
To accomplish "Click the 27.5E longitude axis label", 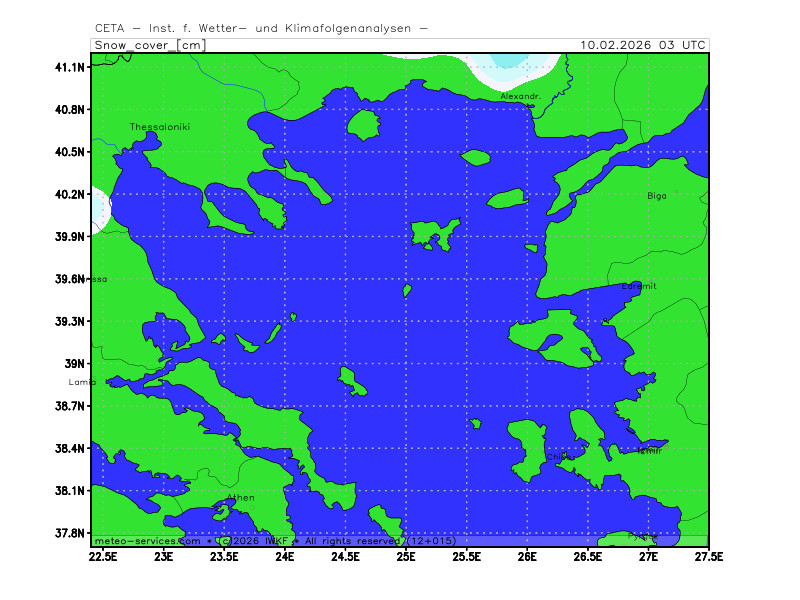I will pyautogui.click(x=708, y=555).
